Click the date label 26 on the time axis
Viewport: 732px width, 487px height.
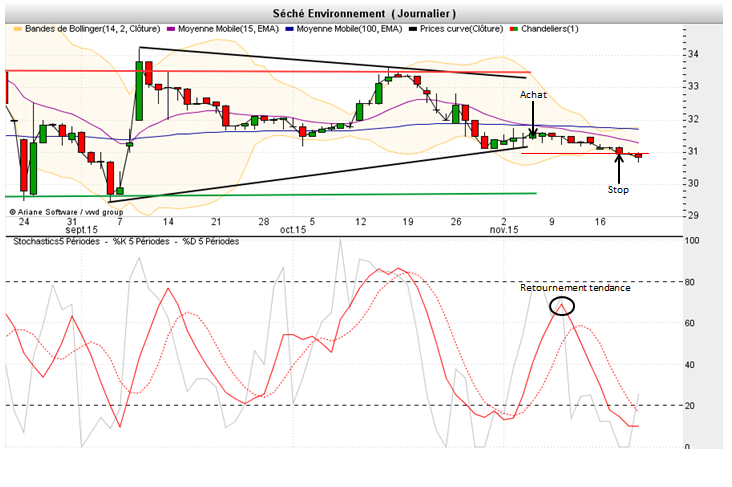click(x=456, y=221)
